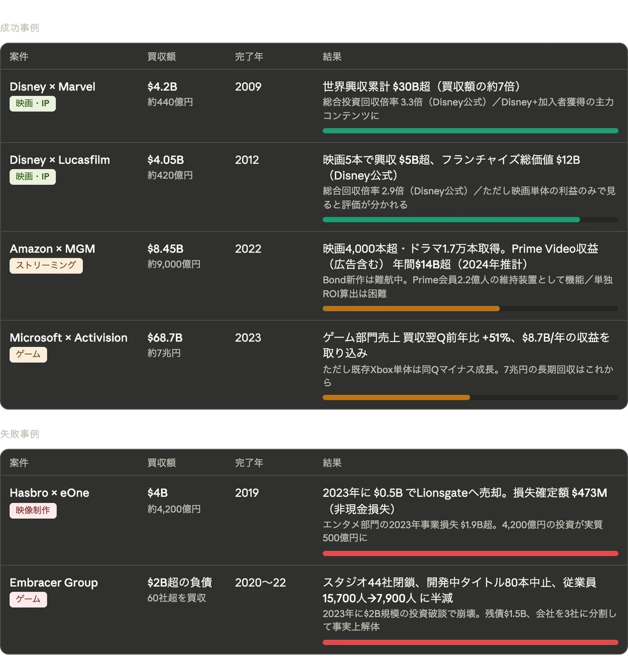
Task: Click the completion year 2009
Action: 248,87
